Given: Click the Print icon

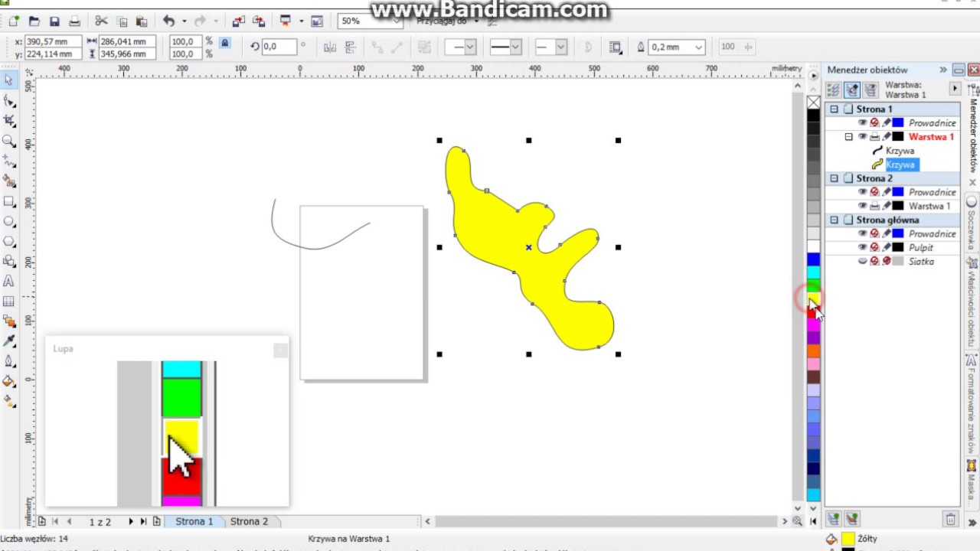Looking at the screenshot, I should 74,21.
